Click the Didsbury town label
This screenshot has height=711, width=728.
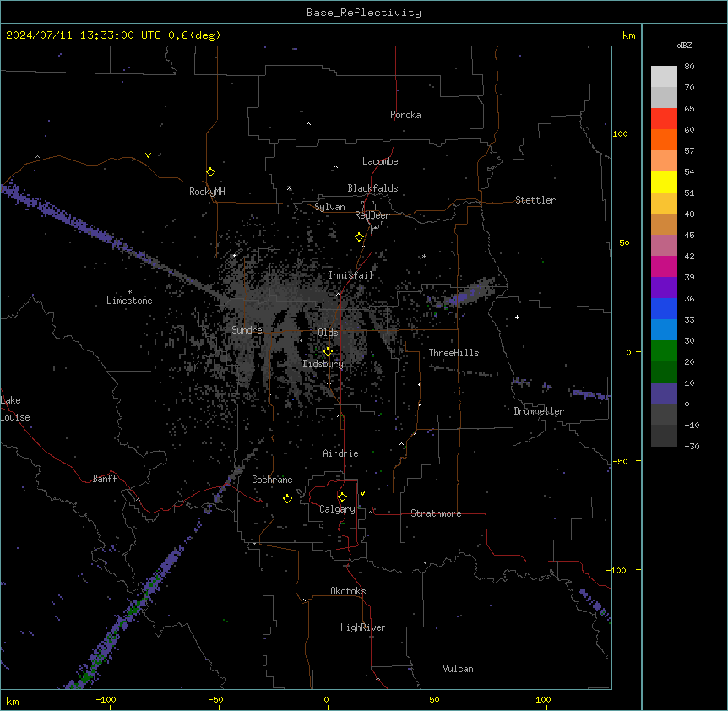click(x=323, y=364)
